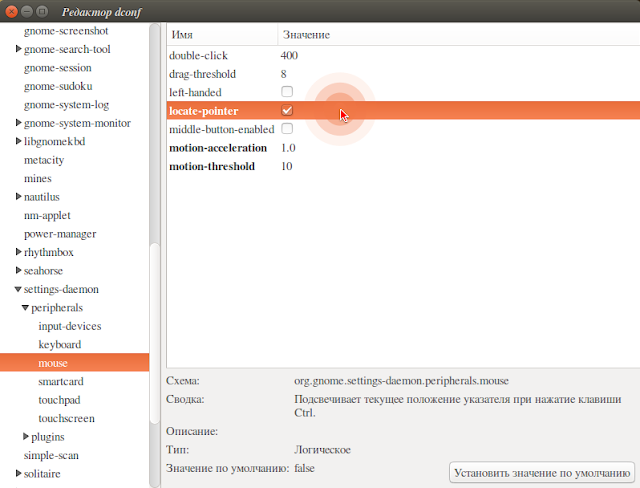Close the dconf editor window
Image resolution: width=640 pixels, height=488 pixels.
point(12,11)
